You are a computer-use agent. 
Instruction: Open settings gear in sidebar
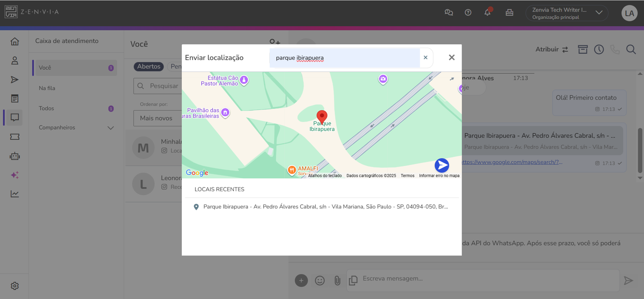point(15,286)
